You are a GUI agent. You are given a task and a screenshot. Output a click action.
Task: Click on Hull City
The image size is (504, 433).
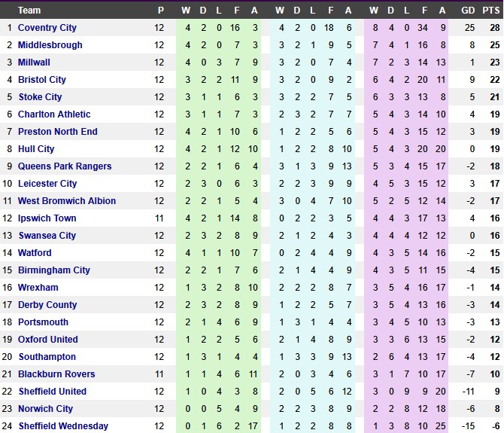(36, 149)
